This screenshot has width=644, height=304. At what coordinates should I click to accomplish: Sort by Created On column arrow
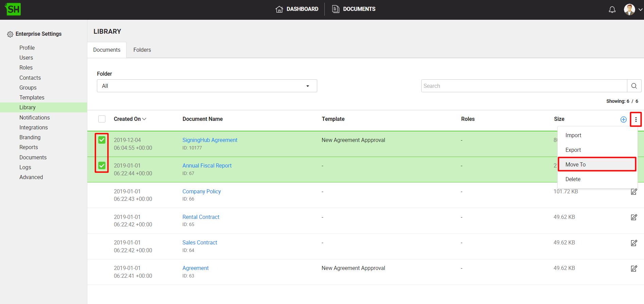(x=145, y=119)
